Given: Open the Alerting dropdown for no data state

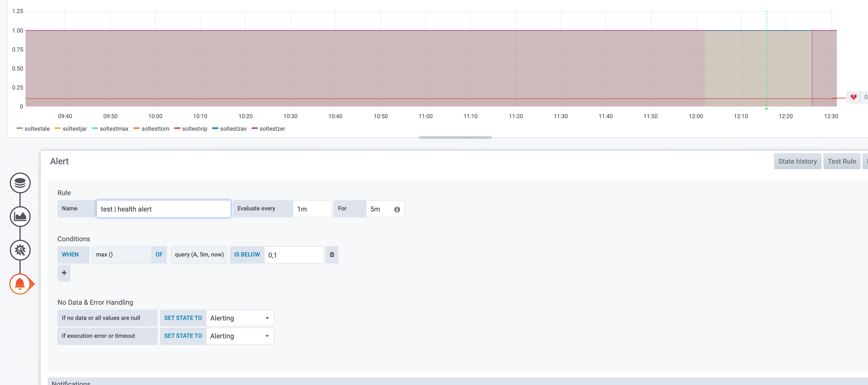Looking at the screenshot, I should click(240, 318).
